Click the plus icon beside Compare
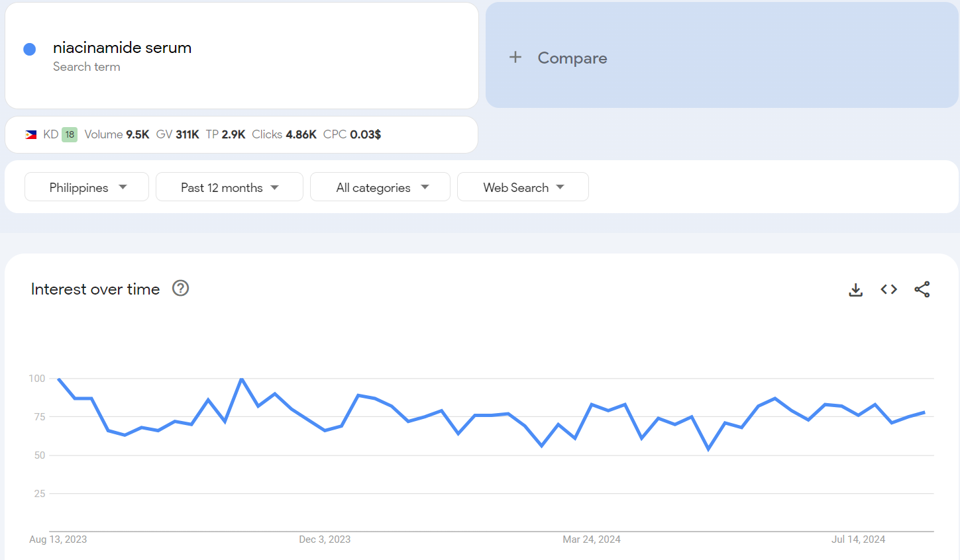The height and width of the screenshot is (560, 960). click(515, 58)
